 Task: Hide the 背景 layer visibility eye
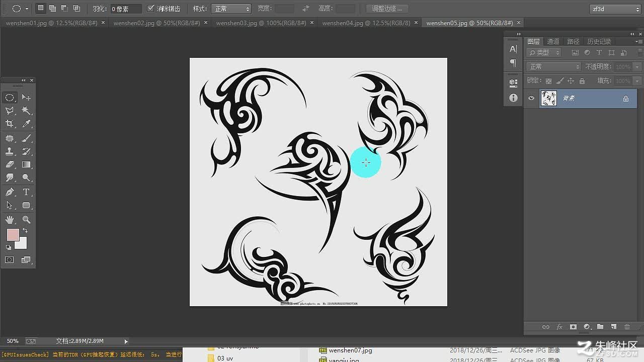point(531,99)
